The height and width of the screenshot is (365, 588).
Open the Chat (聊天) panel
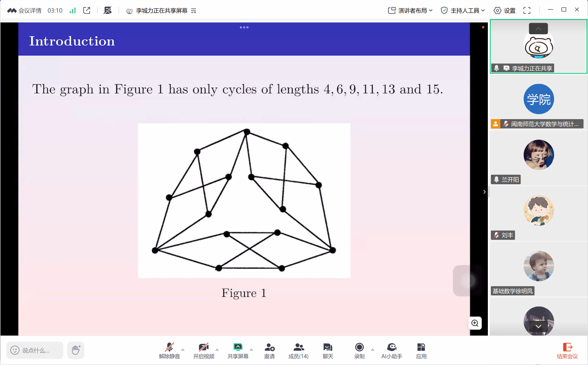(328, 351)
